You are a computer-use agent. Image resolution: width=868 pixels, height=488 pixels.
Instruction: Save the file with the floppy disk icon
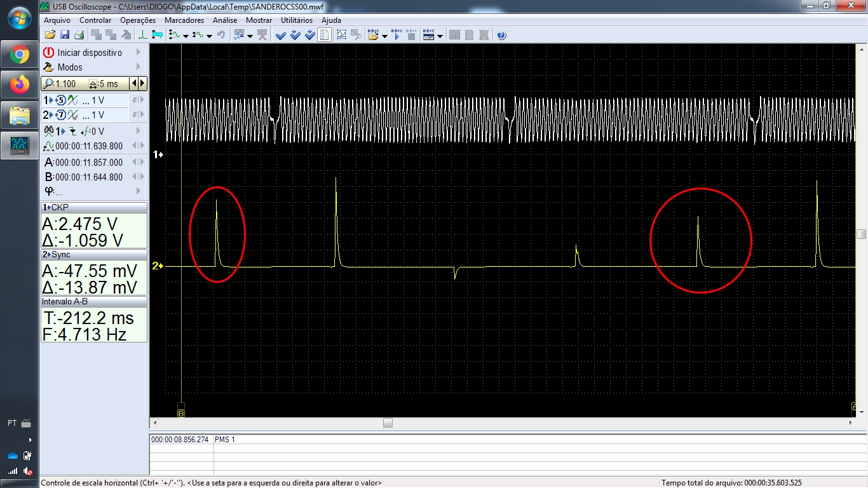64,35
